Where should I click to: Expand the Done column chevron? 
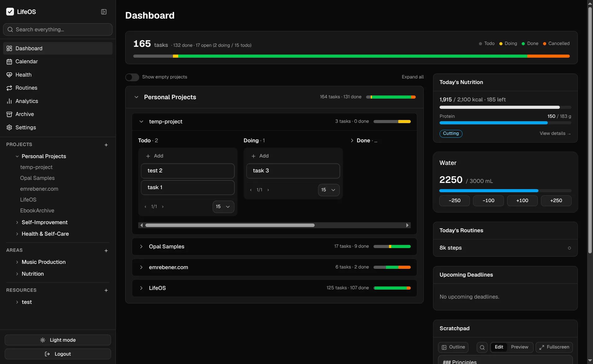pyautogui.click(x=352, y=140)
